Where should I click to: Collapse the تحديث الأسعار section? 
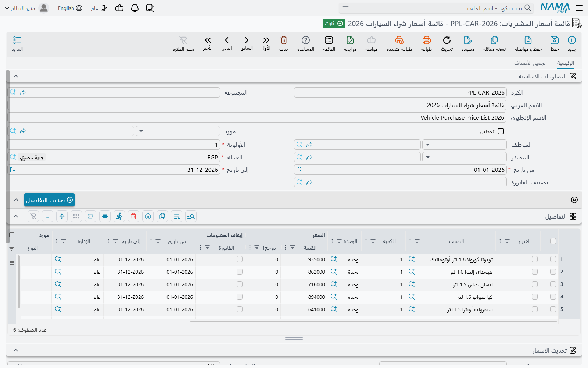(x=16, y=350)
